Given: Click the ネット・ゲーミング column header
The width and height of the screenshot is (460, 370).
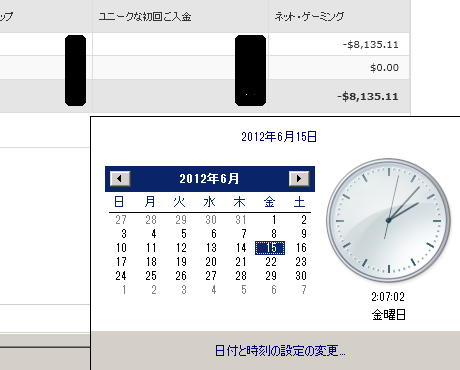Looking at the screenshot, I should click(x=309, y=16).
